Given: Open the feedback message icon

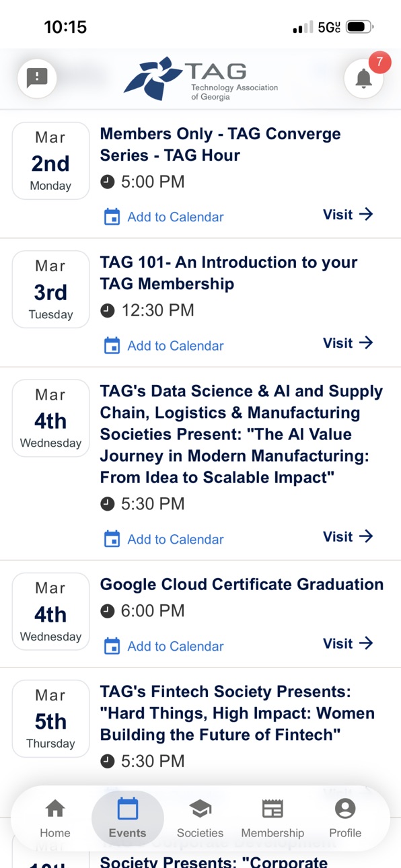Looking at the screenshot, I should pos(37,78).
